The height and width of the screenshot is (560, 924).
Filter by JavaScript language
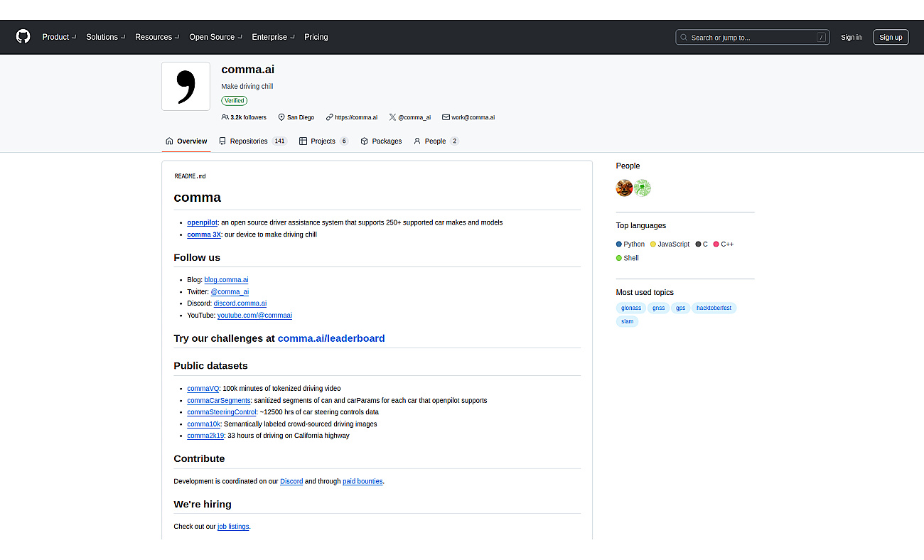point(670,244)
